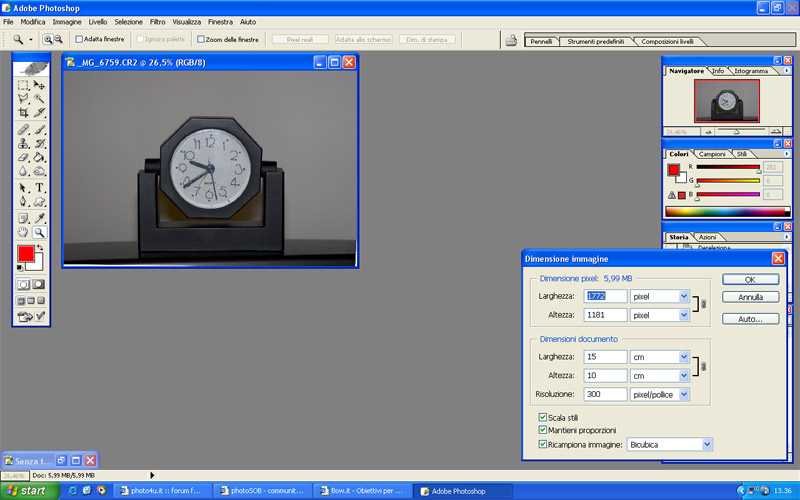Disable Ricampiona immagine checkbox

click(543, 444)
